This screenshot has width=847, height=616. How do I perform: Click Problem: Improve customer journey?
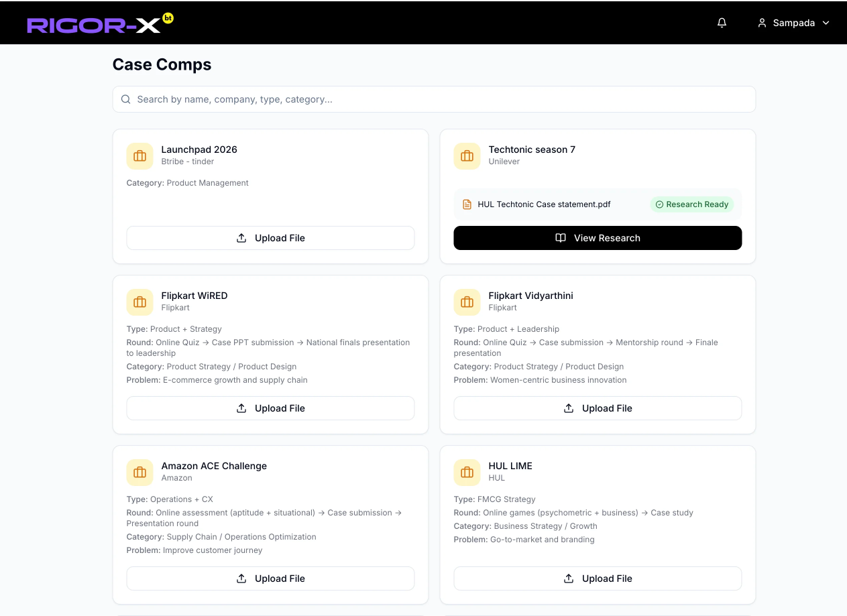[x=194, y=550]
